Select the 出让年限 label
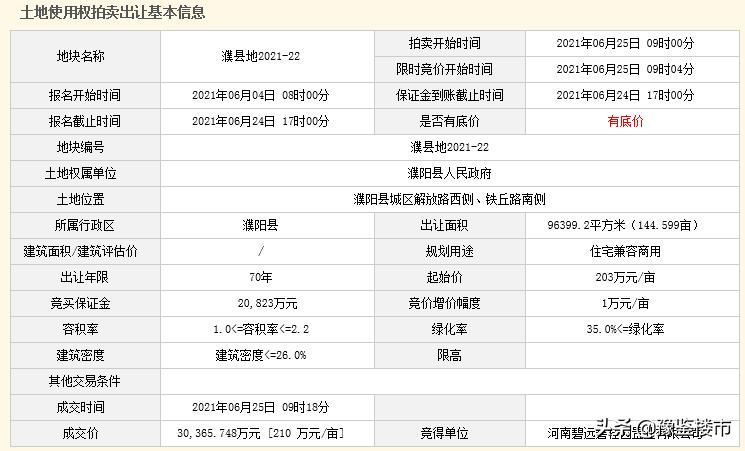 point(85,277)
